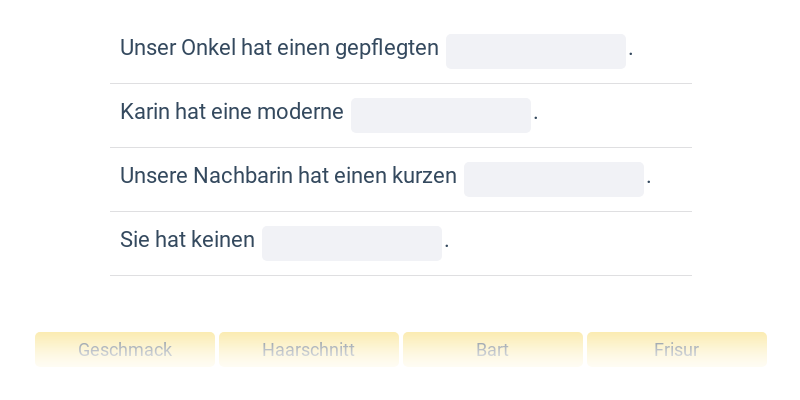The height and width of the screenshot is (400, 800).
Task: Focus blank after 'Sie hat keinen'
Action: pos(351,243)
